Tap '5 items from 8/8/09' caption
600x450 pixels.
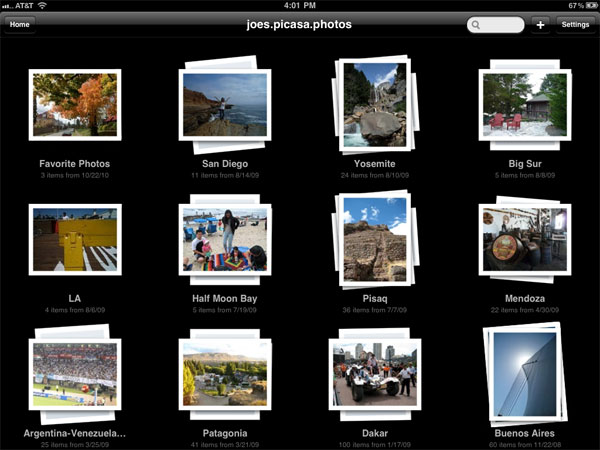pyautogui.click(x=525, y=175)
